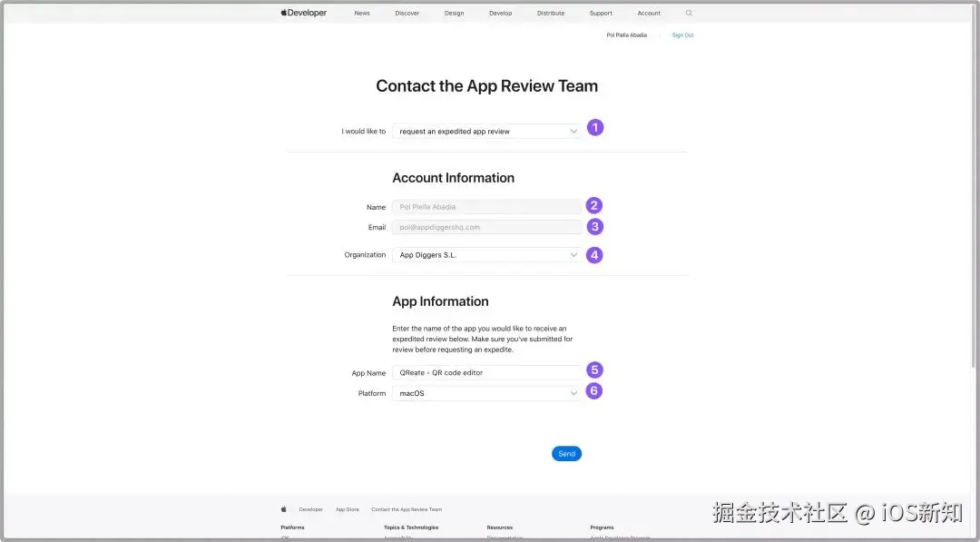The width and height of the screenshot is (980, 542).
Task: Click the Apple logo in the footer breadcrumb
Action: [x=284, y=509]
